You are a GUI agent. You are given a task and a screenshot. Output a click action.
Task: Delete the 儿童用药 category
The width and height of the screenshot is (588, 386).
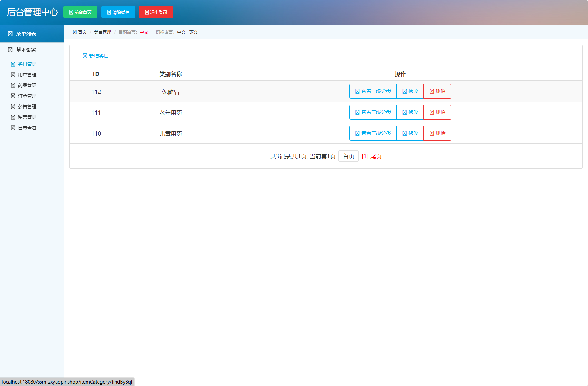[437, 133]
